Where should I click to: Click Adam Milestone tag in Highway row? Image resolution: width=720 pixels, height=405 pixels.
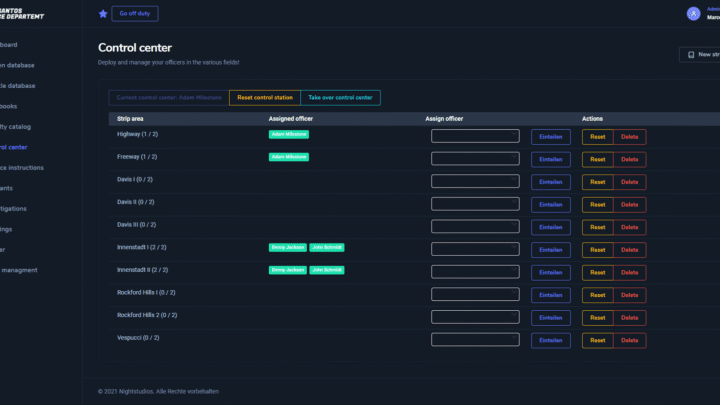(289, 135)
